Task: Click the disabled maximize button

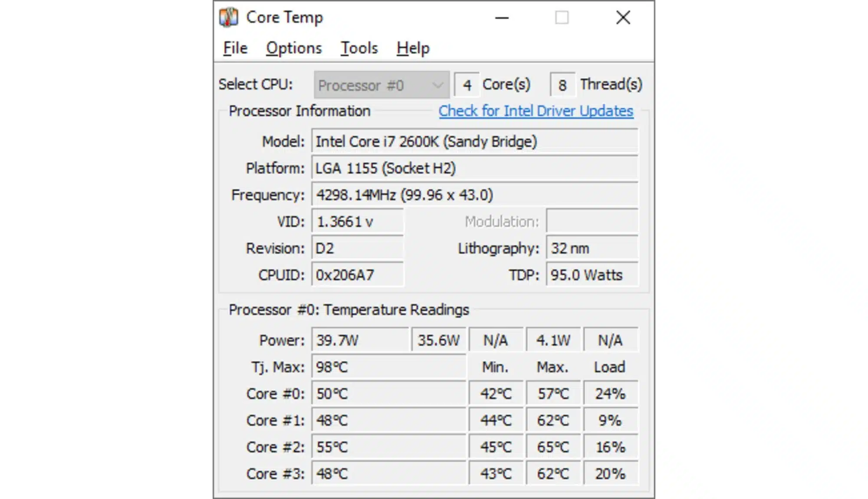Action: [562, 18]
